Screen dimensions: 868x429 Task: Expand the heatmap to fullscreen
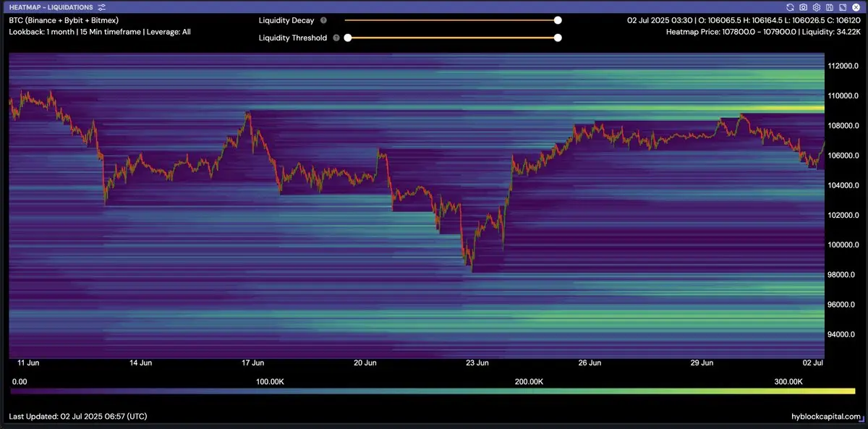click(842, 7)
